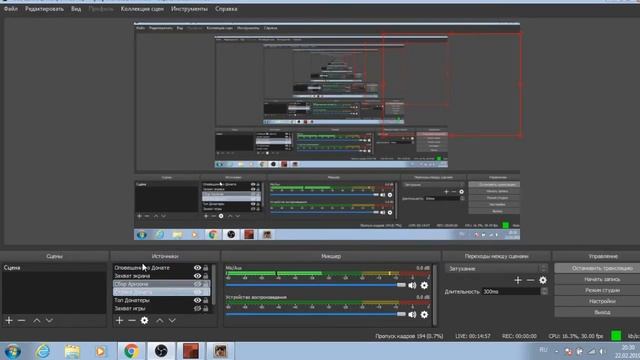Open Windows Media Player taskbar icon
This screenshot has width=640, height=360.
[101, 351]
